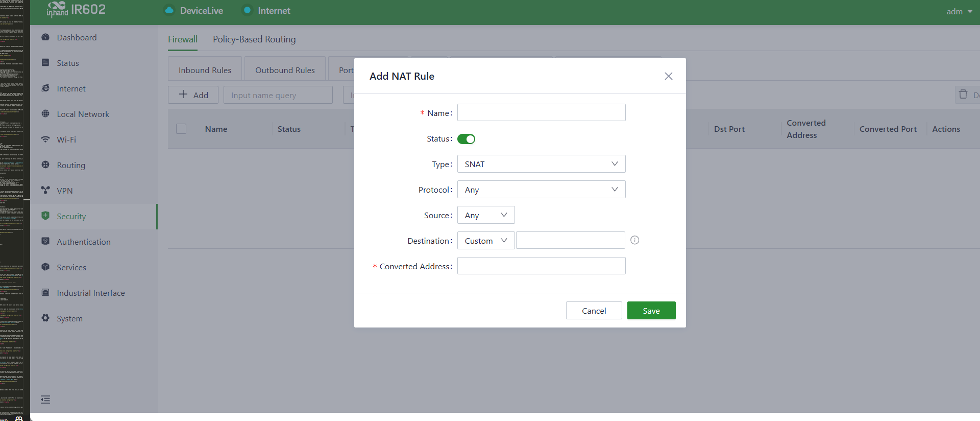This screenshot has height=421, width=980.
Task: Click the Wi-Fi signal icon
Action: 45,139
